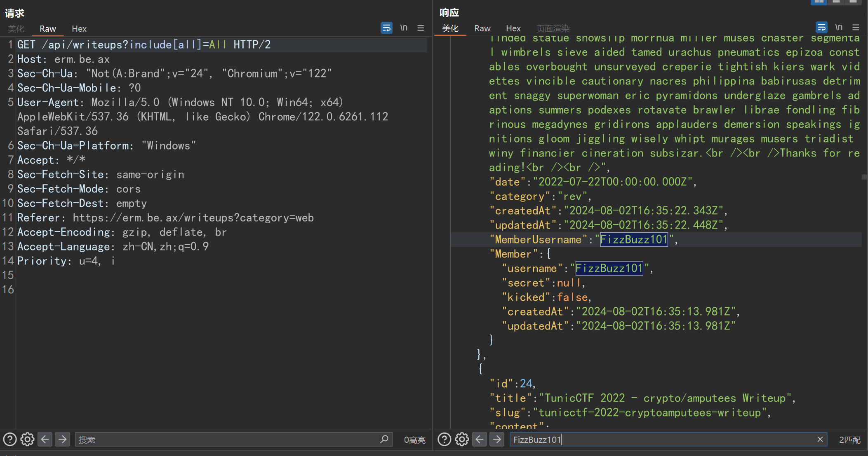
Task: Click the Host: erm.be.ax header line
Action: pos(63,59)
